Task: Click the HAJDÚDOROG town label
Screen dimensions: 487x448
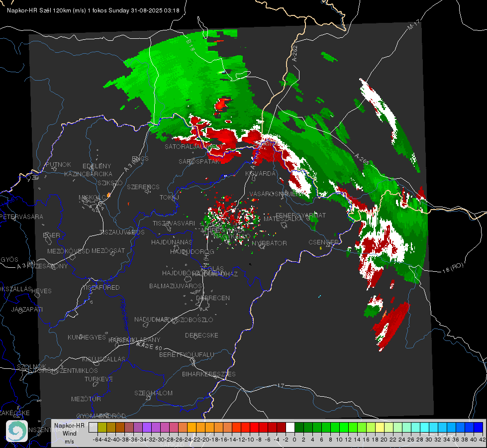Action: pyautogui.click(x=192, y=252)
